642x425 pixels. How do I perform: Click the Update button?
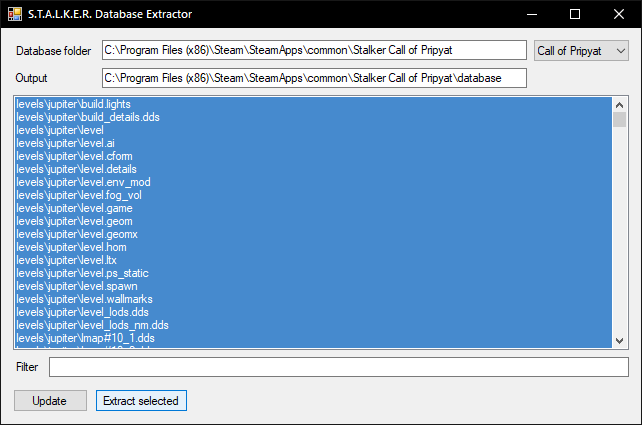pyautogui.click(x=50, y=400)
